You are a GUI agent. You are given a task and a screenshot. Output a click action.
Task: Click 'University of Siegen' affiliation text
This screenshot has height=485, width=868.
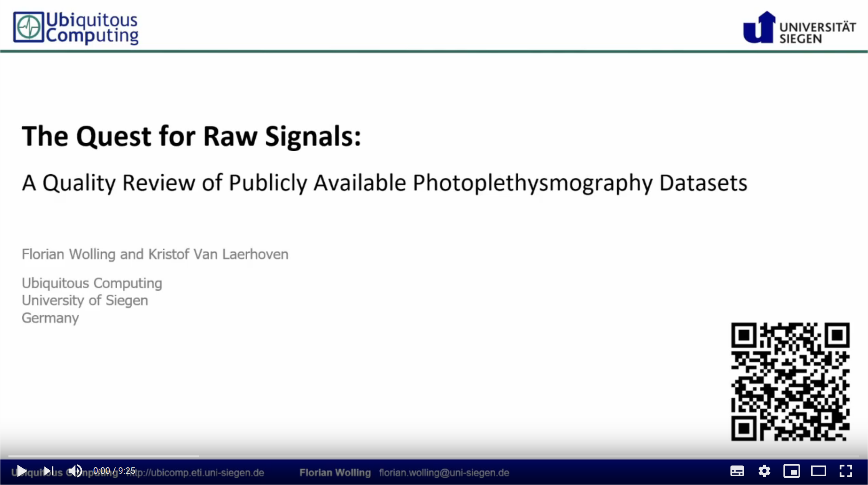84,300
